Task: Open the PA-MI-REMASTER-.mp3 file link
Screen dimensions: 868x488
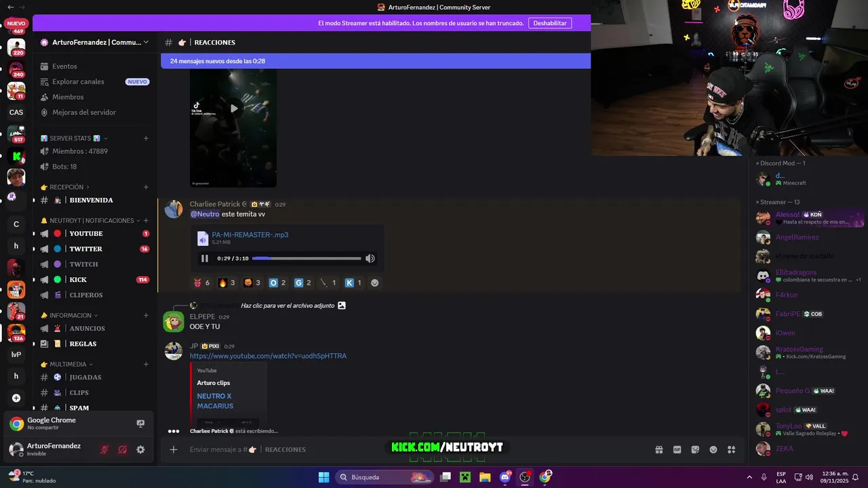Action: tap(250, 235)
